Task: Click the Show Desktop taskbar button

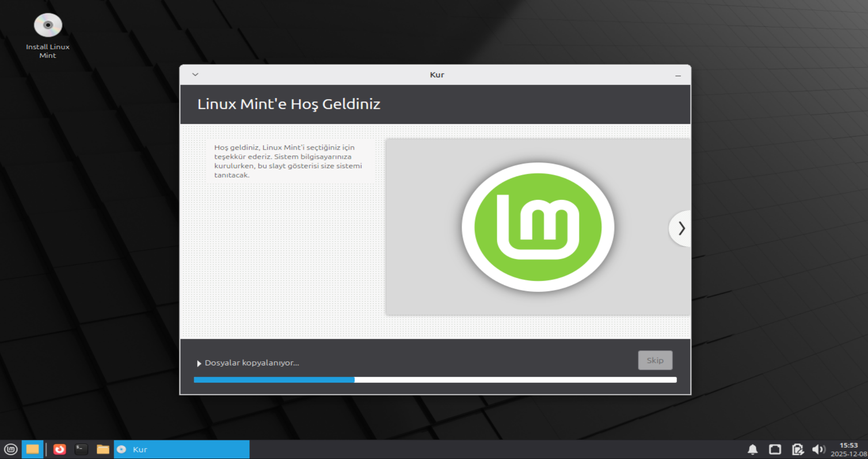Action: point(33,450)
